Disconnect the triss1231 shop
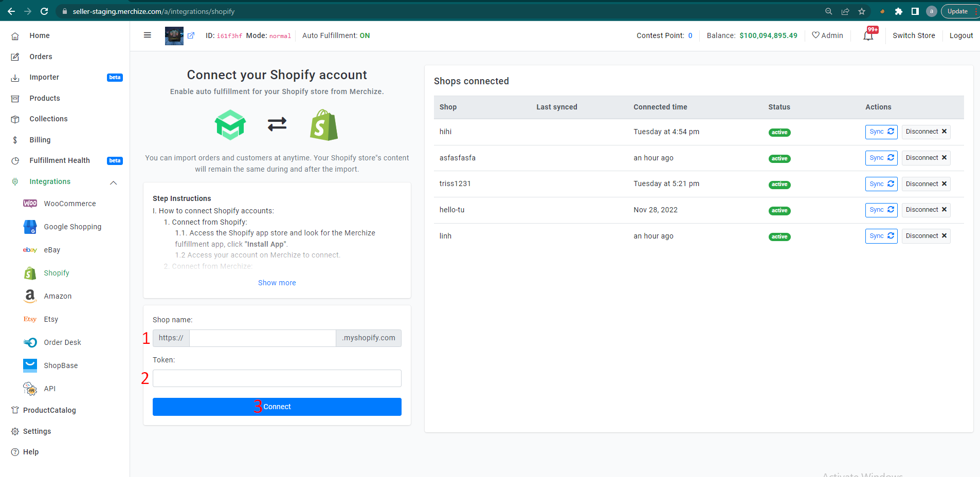980x477 pixels. click(x=926, y=184)
